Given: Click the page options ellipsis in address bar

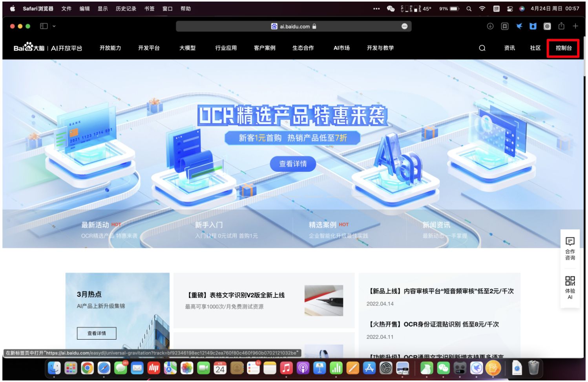Looking at the screenshot, I should pos(404,26).
